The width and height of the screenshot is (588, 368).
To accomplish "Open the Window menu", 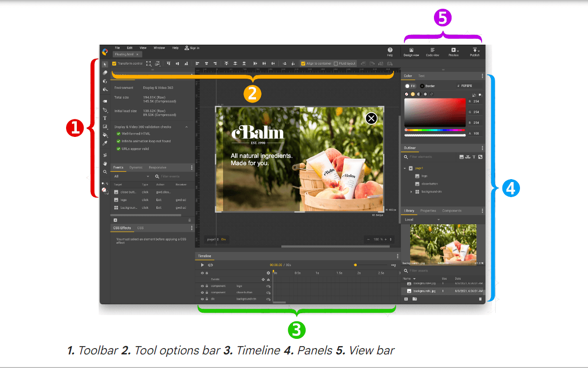I will point(159,48).
